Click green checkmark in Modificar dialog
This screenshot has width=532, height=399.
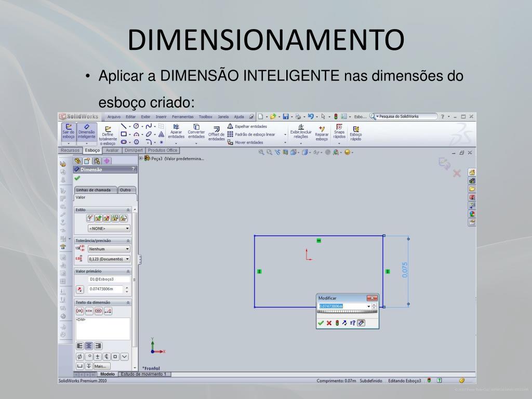click(x=321, y=323)
